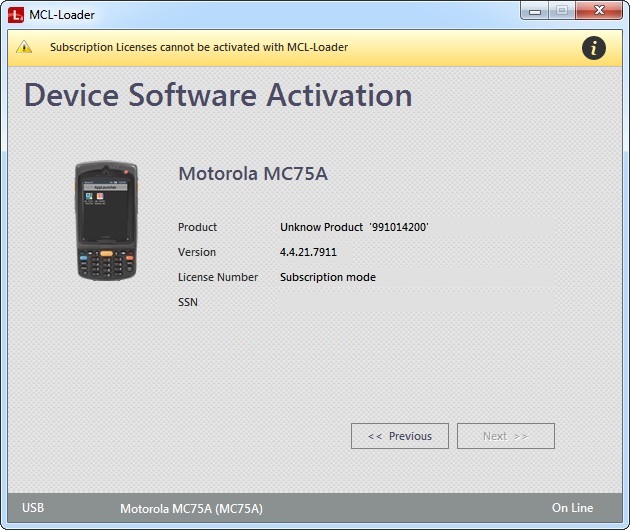Go back with the Previous button
This screenshot has height=530, width=630.
pyautogui.click(x=400, y=436)
